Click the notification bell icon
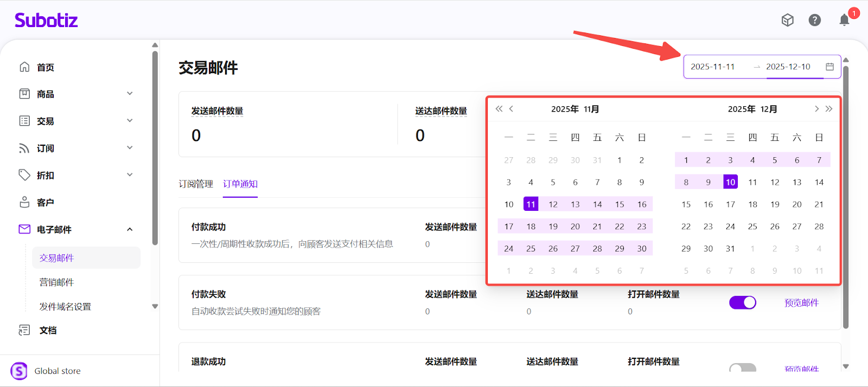The height and width of the screenshot is (387, 868). tap(844, 20)
